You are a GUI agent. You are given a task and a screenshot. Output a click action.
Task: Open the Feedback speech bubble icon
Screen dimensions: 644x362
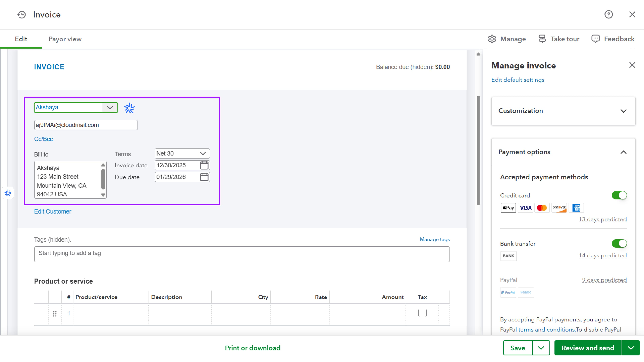point(595,39)
